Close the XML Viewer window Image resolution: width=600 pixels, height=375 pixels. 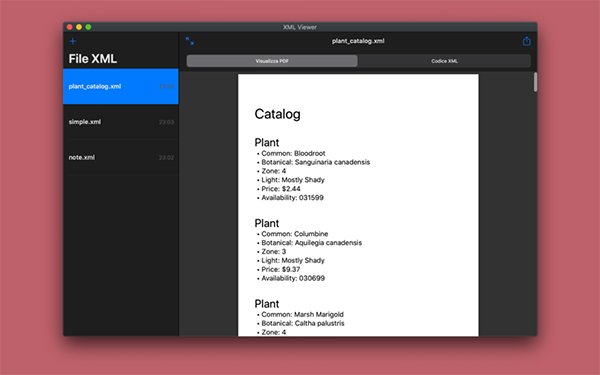(70, 27)
